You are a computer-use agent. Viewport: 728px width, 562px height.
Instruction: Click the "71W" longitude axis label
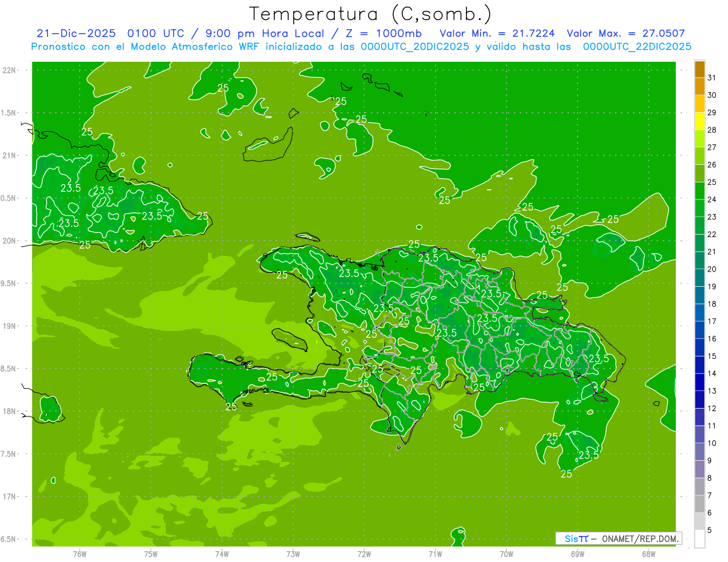coord(435,554)
